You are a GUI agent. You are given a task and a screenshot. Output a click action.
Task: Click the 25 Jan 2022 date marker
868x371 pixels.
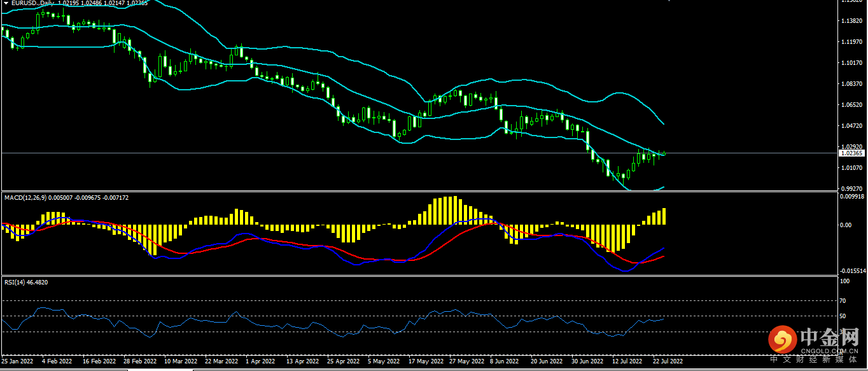(x=17, y=361)
